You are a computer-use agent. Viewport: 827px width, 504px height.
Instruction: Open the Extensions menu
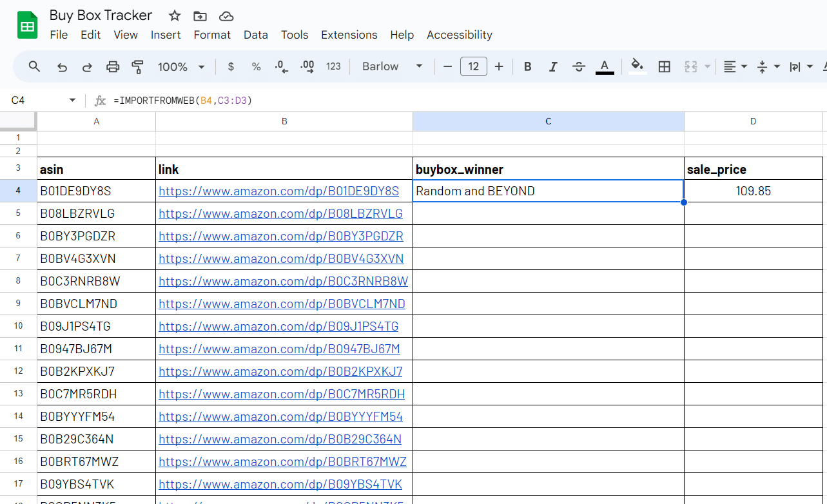[x=349, y=35]
